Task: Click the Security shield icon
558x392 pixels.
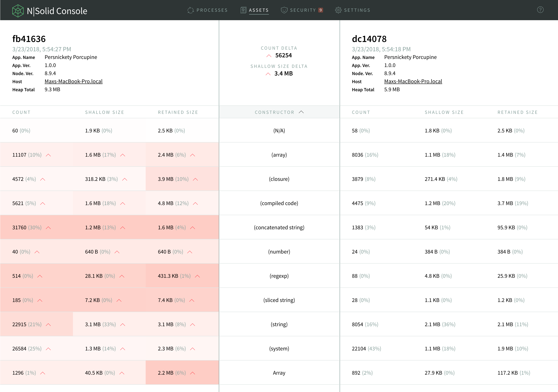Action: [284, 10]
